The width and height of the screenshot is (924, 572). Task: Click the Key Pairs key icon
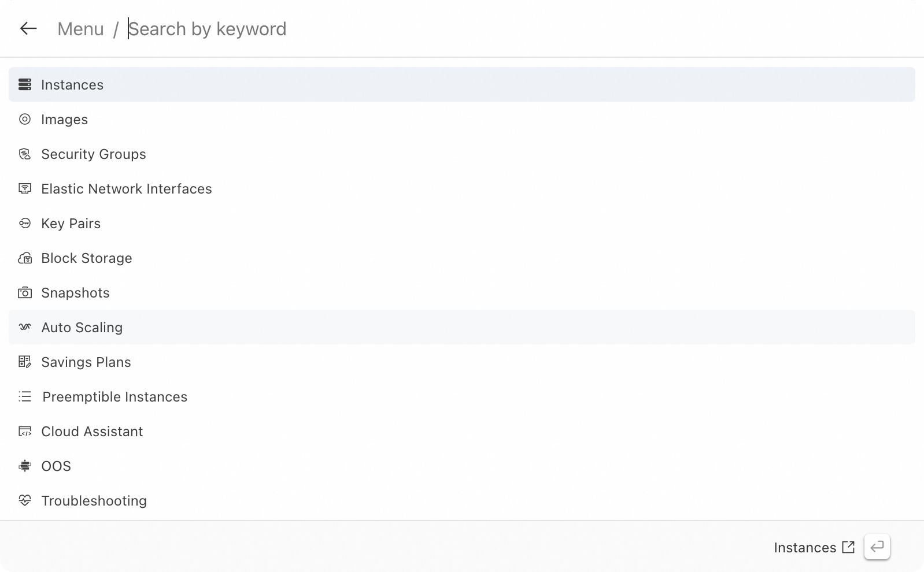coord(25,224)
